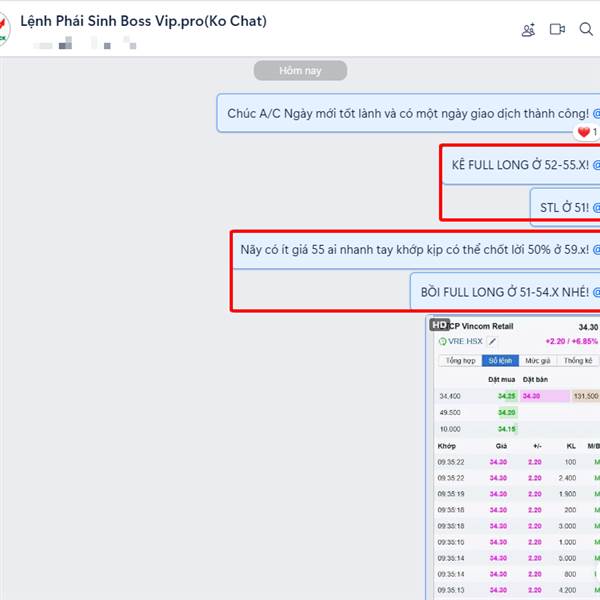Click the Mức giá tab in stock image
Viewport: 600px width, 600px height.
point(538,360)
